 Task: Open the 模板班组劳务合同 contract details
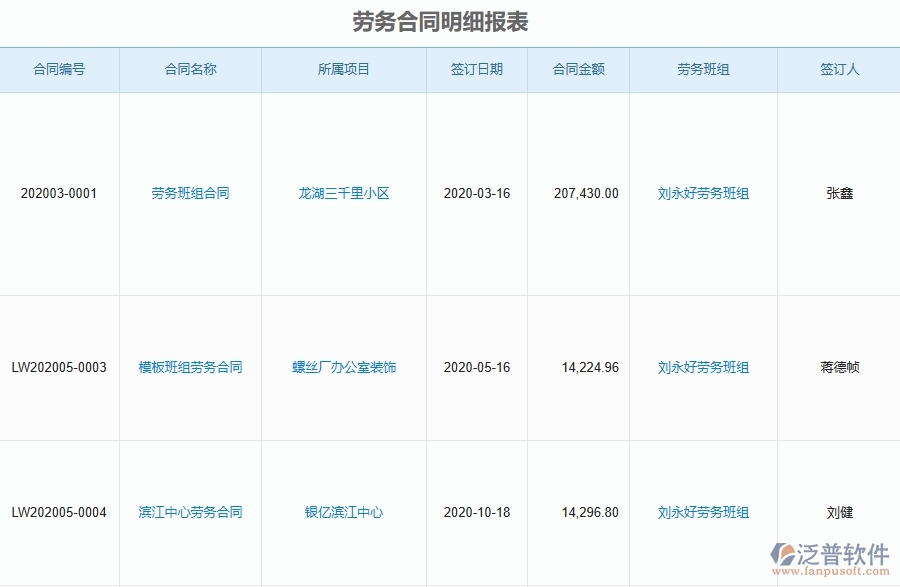(x=190, y=367)
